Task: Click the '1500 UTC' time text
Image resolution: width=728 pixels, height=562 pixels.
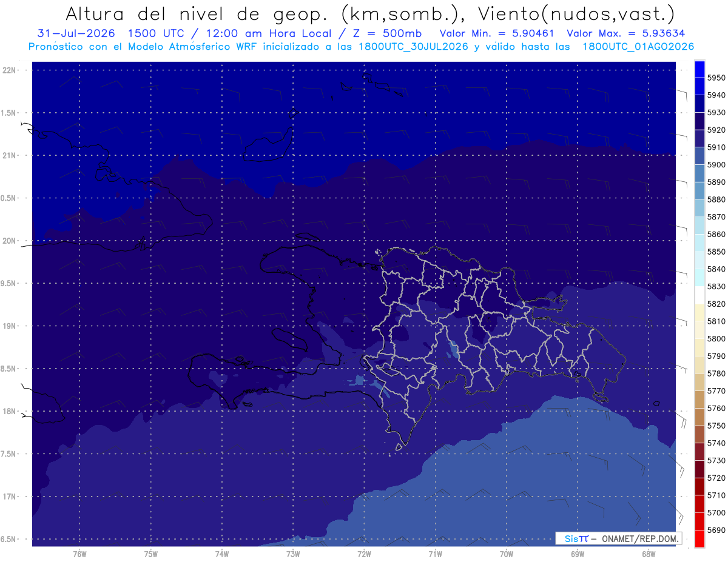Action: tap(157, 33)
